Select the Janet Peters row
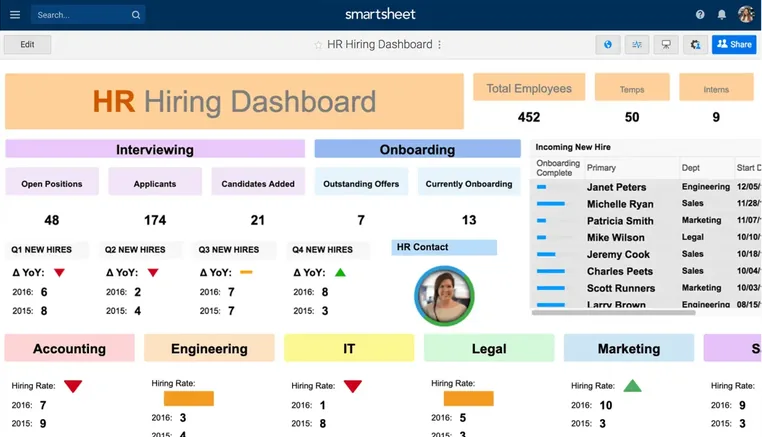 pyautogui.click(x=645, y=187)
